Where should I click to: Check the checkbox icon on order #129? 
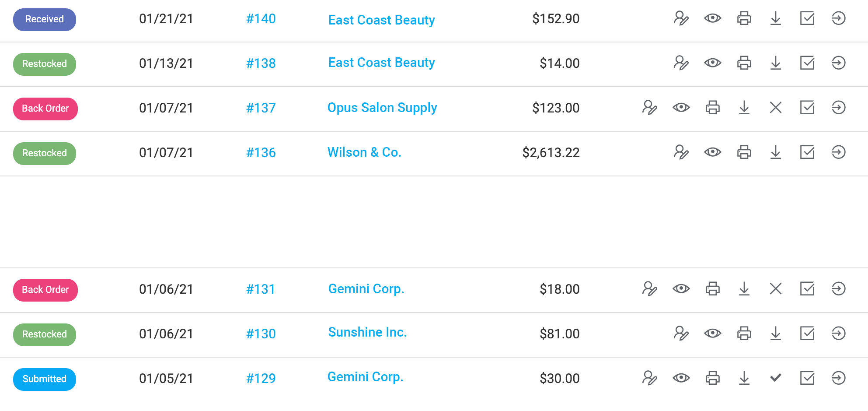point(807,378)
